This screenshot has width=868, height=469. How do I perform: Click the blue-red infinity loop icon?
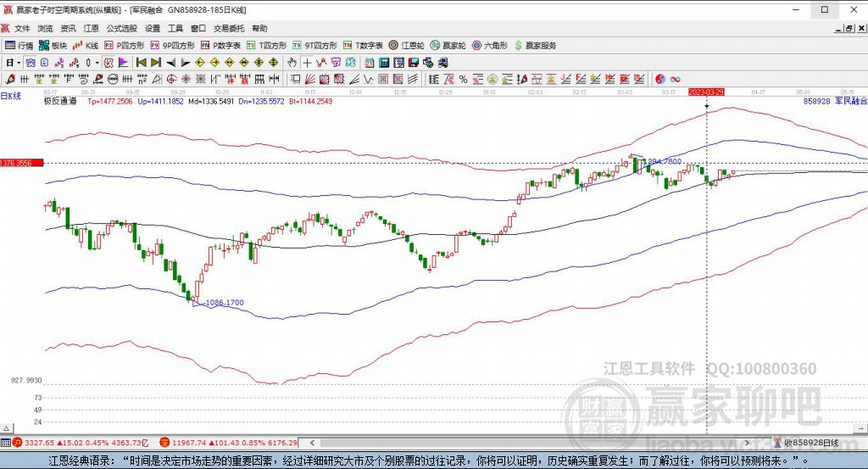pos(675,79)
